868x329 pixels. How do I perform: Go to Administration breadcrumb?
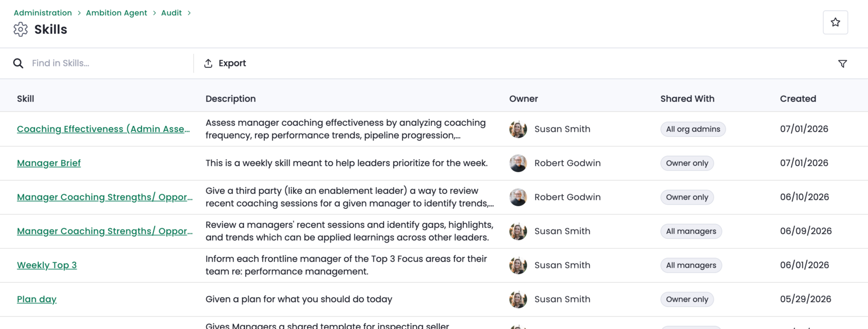pyautogui.click(x=43, y=13)
